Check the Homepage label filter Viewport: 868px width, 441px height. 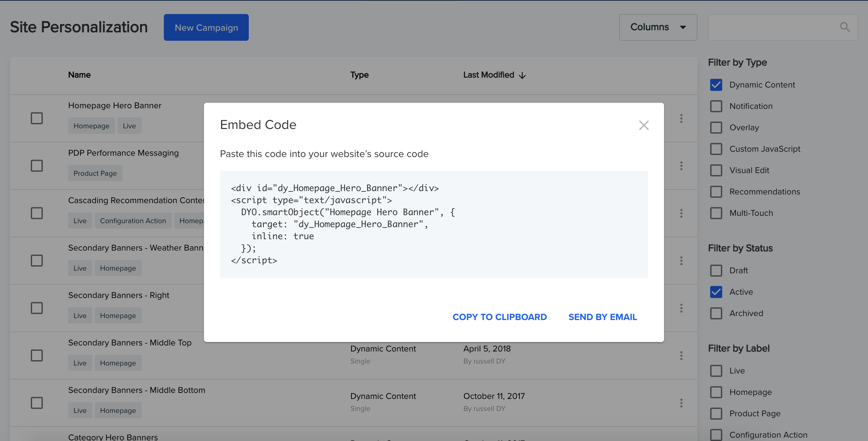716,392
